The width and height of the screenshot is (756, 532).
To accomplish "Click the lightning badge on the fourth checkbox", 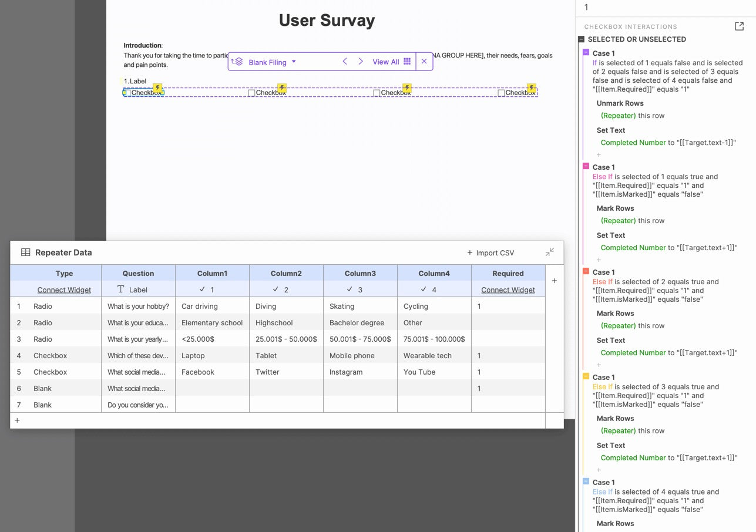I will (532, 88).
